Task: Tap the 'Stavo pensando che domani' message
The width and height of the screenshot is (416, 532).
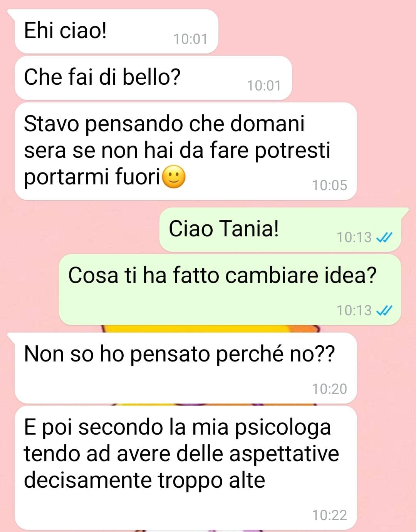Action: (186, 151)
